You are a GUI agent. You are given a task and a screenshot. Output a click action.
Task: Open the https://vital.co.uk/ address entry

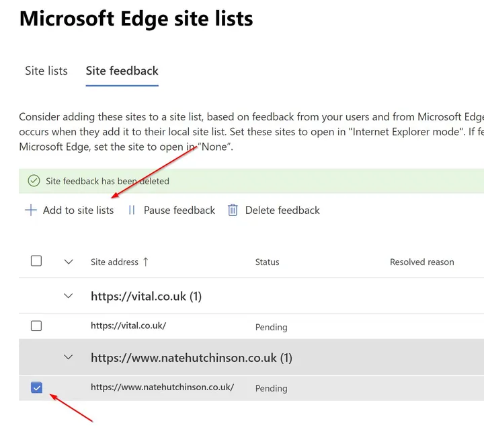click(x=128, y=326)
